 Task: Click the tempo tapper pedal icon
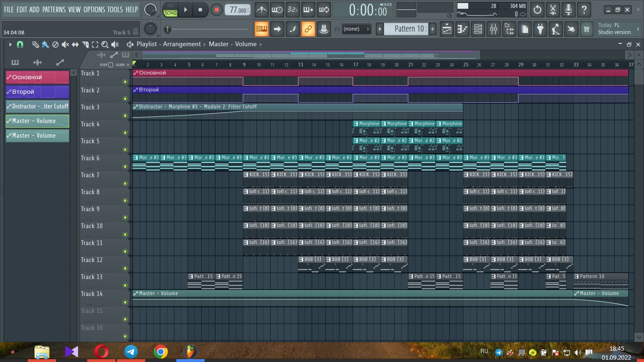pos(555,29)
